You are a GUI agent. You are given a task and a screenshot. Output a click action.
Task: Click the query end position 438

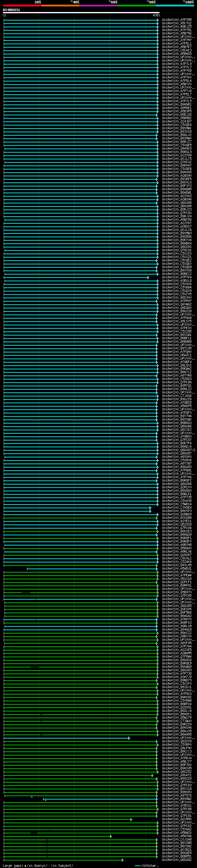pyautogui.click(x=155, y=15)
